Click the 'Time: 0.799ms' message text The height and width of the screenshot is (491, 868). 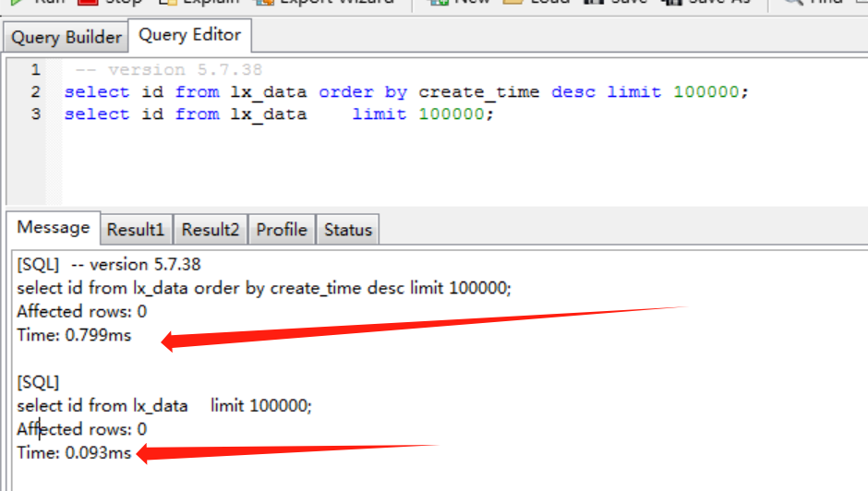coord(74,335)
